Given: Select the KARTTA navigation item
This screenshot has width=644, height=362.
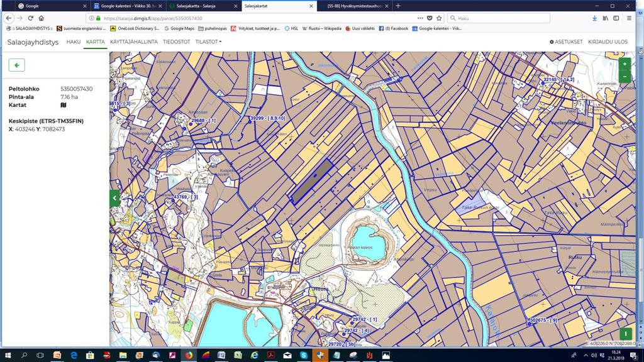Looking at the screenshot, I should (x=96, y=42).
